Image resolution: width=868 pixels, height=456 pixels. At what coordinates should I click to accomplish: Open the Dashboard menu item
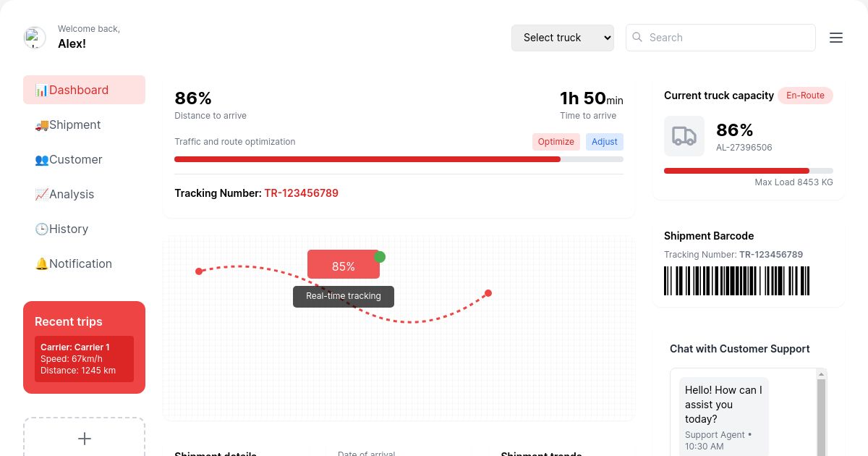(84, 90)
